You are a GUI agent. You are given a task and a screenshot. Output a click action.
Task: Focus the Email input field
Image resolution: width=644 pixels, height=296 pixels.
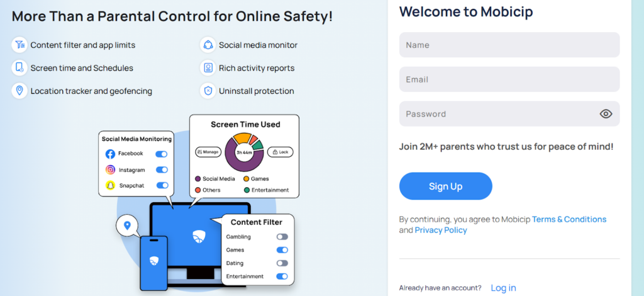[509, 79]
